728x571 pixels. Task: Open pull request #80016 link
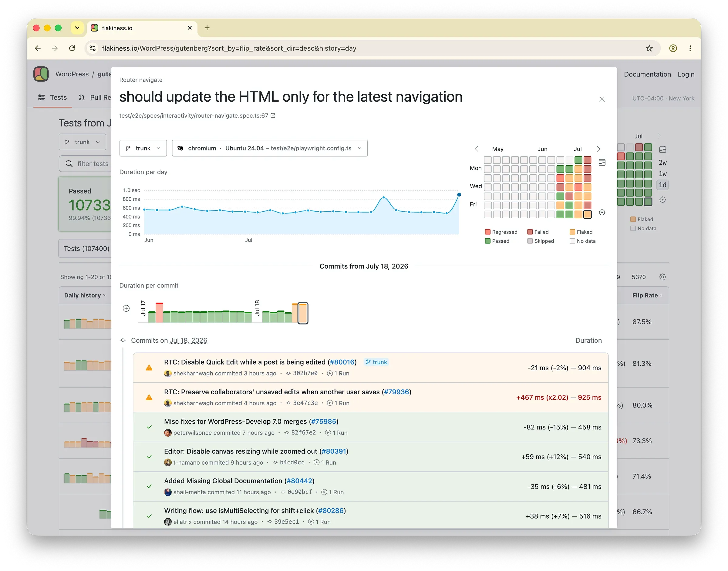(x=342, y=362)
